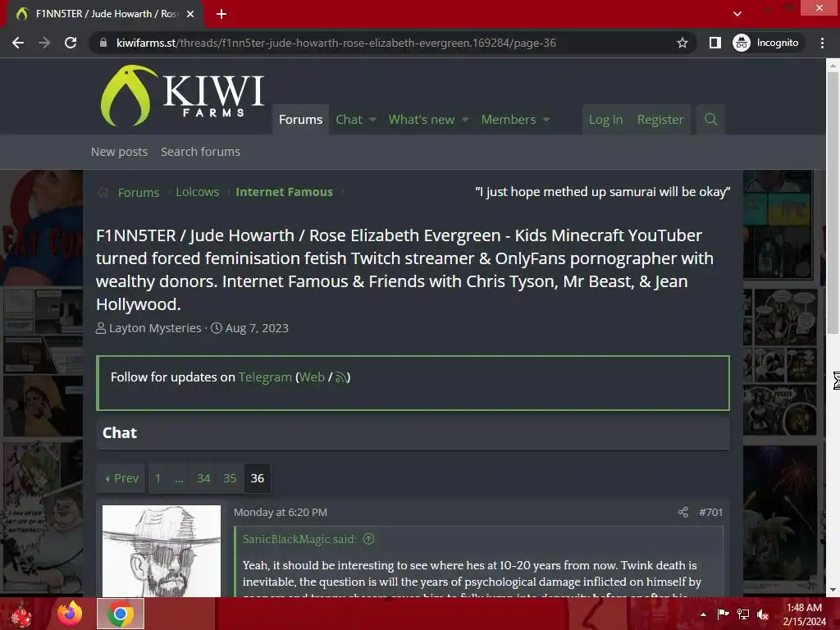The image size is (840, 630).
Task: Click the lock icon in address bar
Action: (103, 43)
